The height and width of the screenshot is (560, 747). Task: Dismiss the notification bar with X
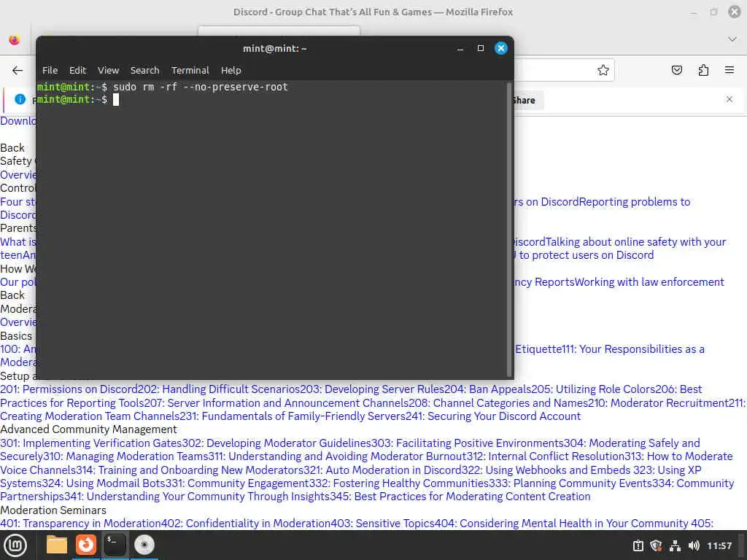729,99
